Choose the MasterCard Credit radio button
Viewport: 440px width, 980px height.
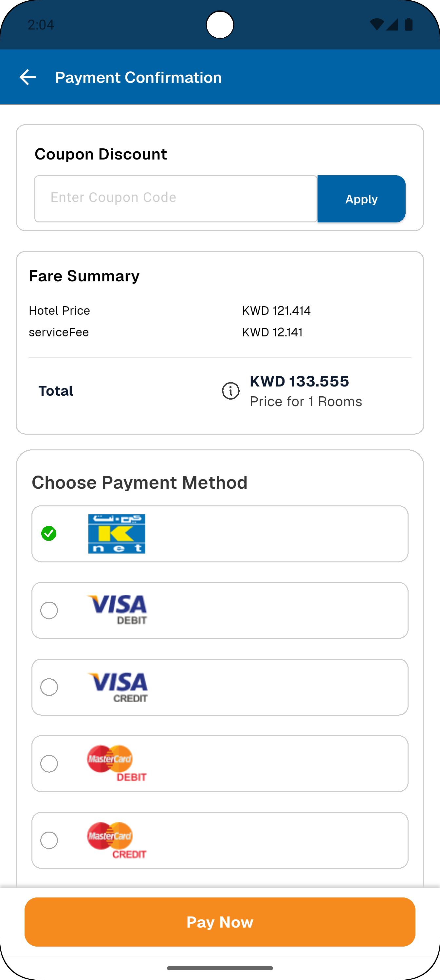[49, 840]
